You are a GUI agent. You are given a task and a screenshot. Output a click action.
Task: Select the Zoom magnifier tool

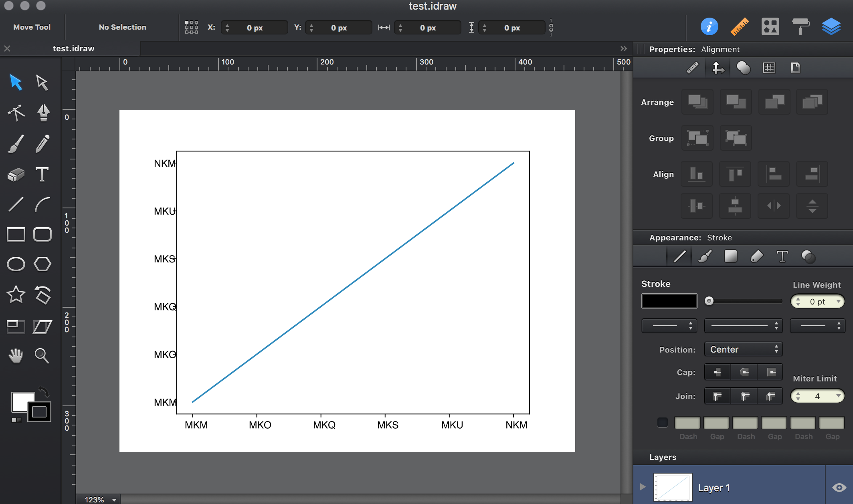click(42, 355)
